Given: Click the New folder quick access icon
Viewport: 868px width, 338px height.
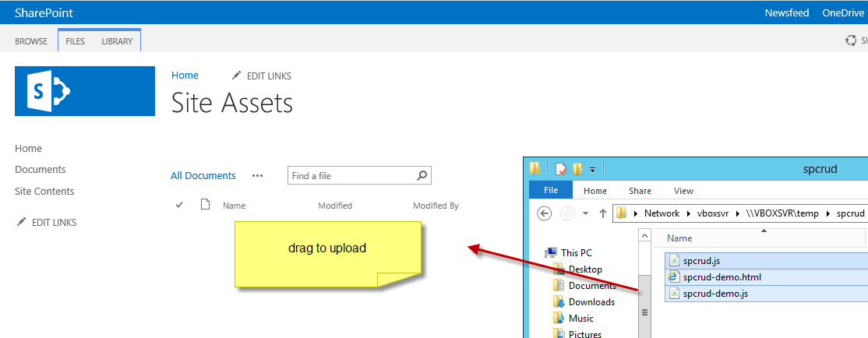Looking at the screenshot, I should 577,168.
